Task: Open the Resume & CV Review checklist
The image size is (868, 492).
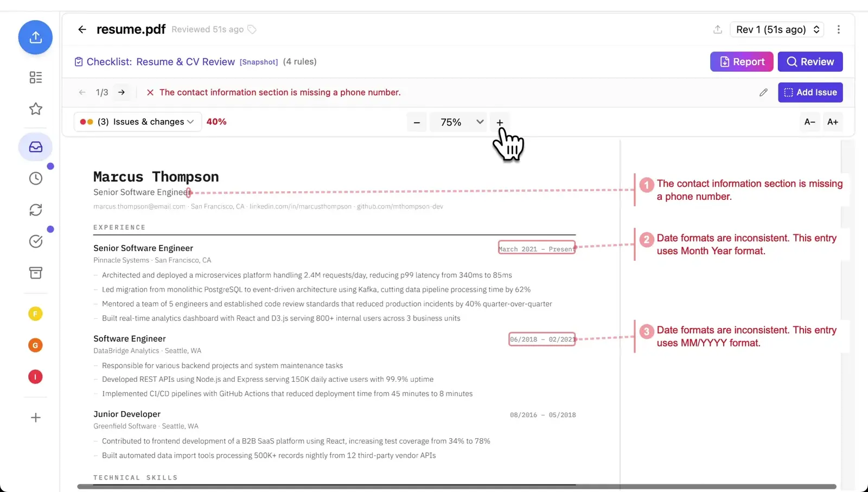Action: 185,61
